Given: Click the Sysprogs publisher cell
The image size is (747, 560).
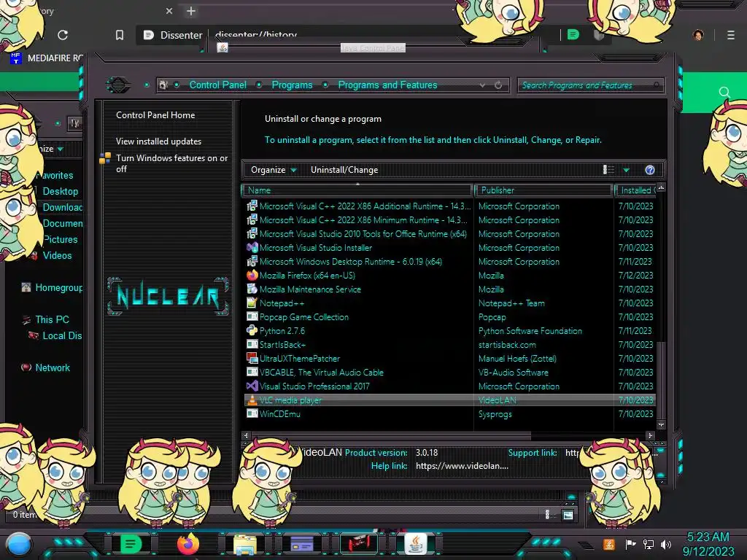Looking at the screenshot, I should tap(495, 414).
